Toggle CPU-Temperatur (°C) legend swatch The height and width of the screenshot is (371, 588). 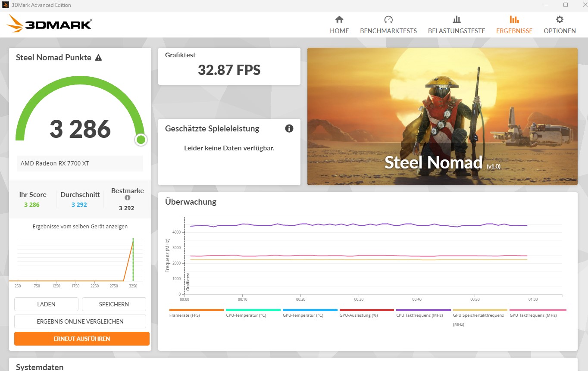(x=253, y=310)
